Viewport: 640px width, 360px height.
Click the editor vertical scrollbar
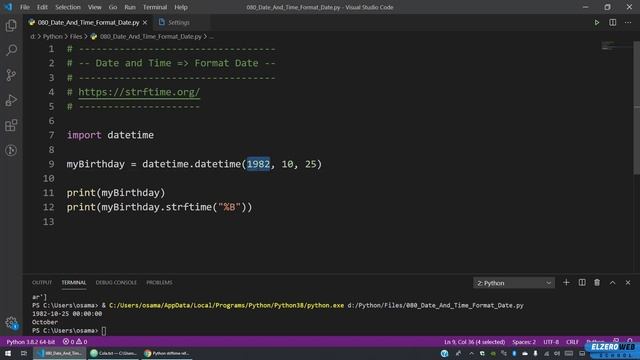pyautogui.click(x=636, y=108)
